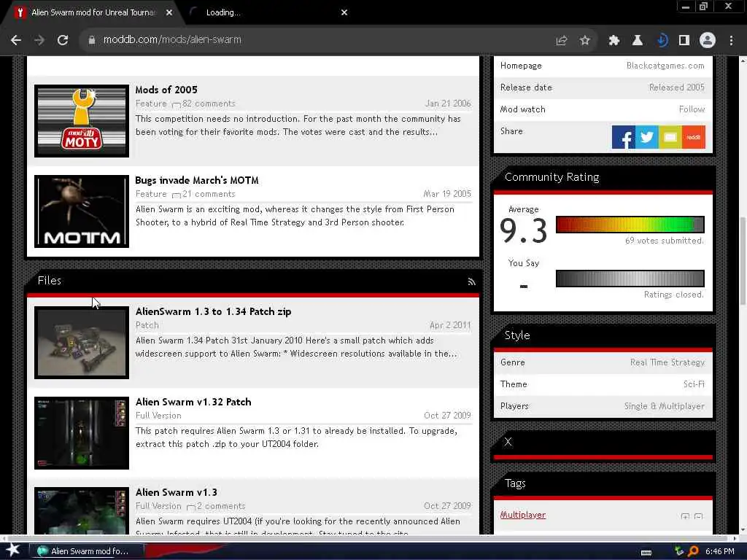The image size is (747, 560).
Task: Click the share page icon in address bar
Action: (562, 41)
